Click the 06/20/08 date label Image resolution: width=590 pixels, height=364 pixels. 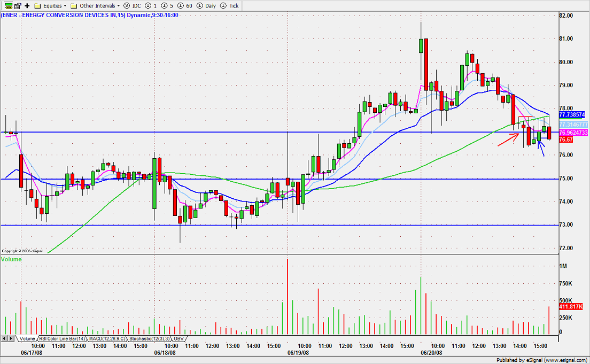(431, 353)
